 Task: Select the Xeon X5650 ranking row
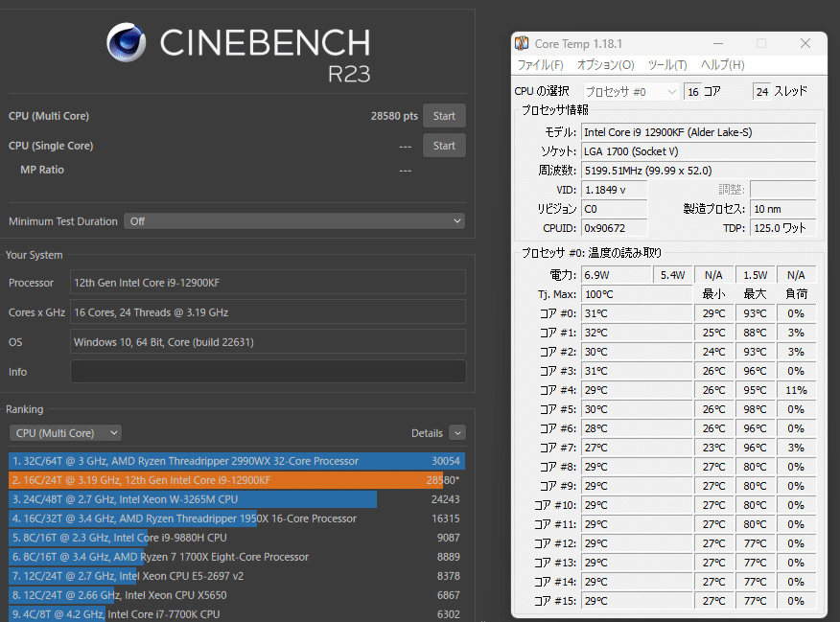pyautogui.click(x=237, y=595)
